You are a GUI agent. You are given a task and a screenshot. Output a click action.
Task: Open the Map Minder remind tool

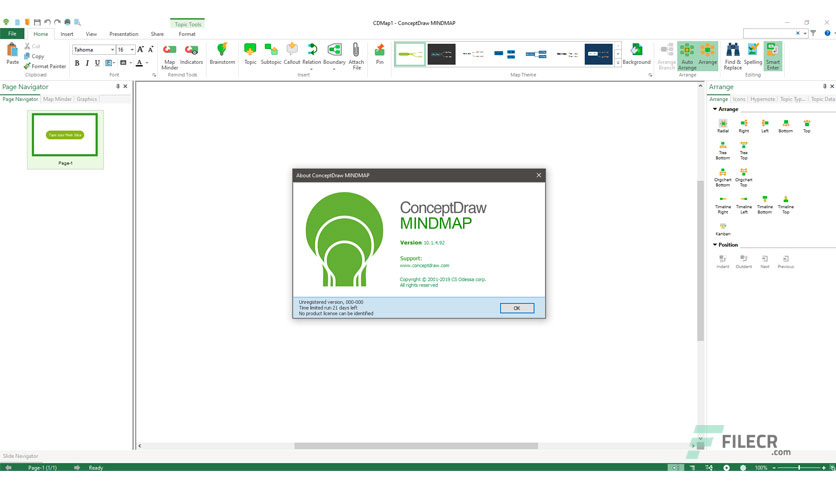pyautogui.click(x=170, y=57)
